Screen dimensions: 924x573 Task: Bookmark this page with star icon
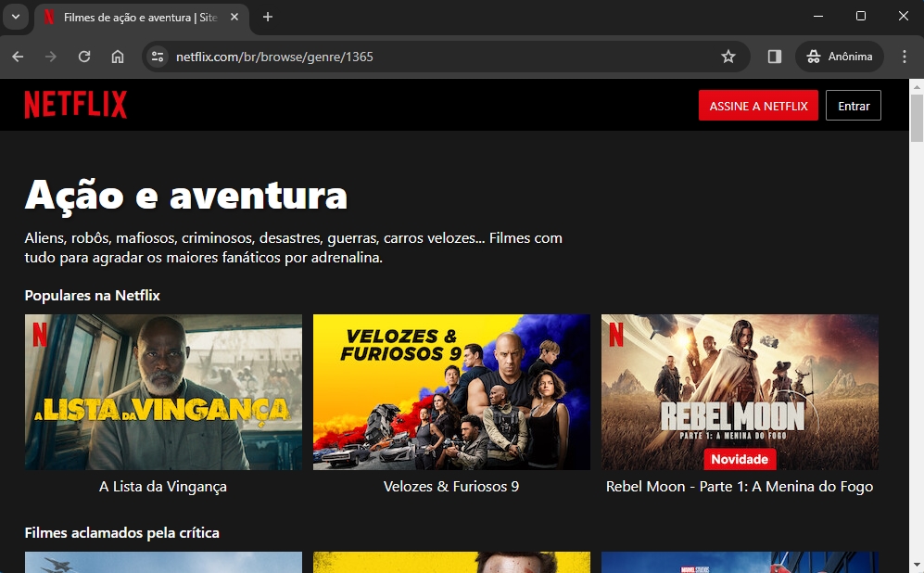coord(728,57)
